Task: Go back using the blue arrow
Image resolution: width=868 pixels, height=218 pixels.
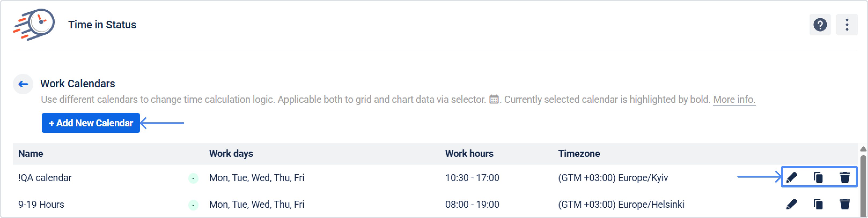Action: point(23,84)
